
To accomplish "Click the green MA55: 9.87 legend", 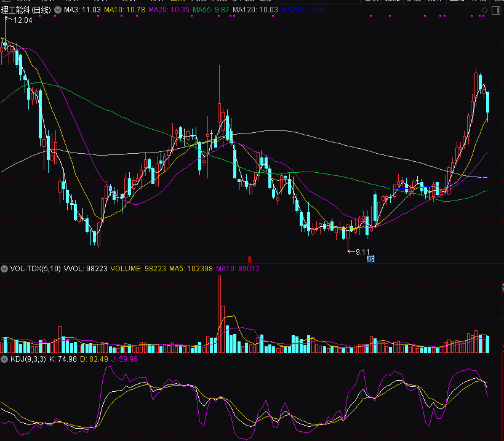I will coord(211,10).
